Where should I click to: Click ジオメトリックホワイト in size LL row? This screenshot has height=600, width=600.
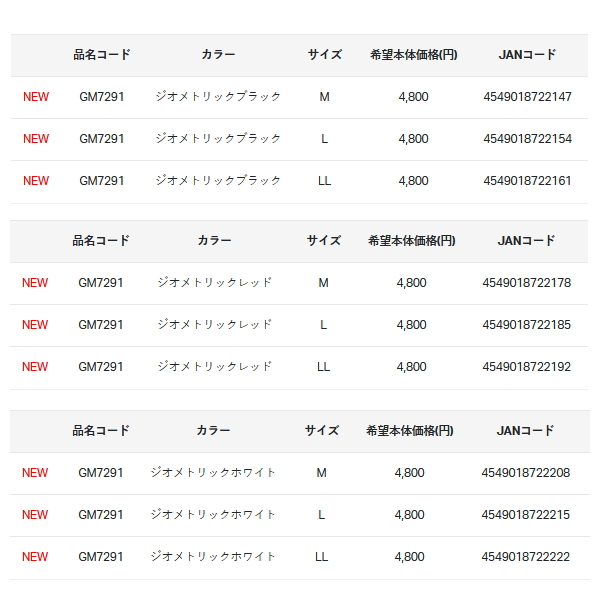click(213, 557)
